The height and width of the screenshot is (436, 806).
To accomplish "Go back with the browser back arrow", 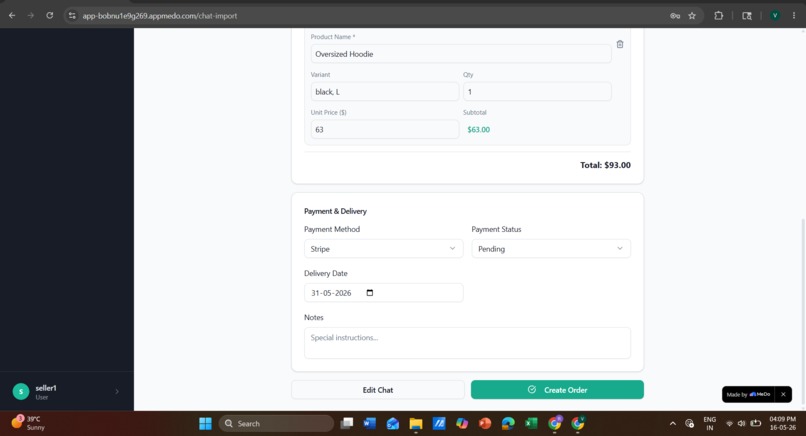I will [12, 15].
